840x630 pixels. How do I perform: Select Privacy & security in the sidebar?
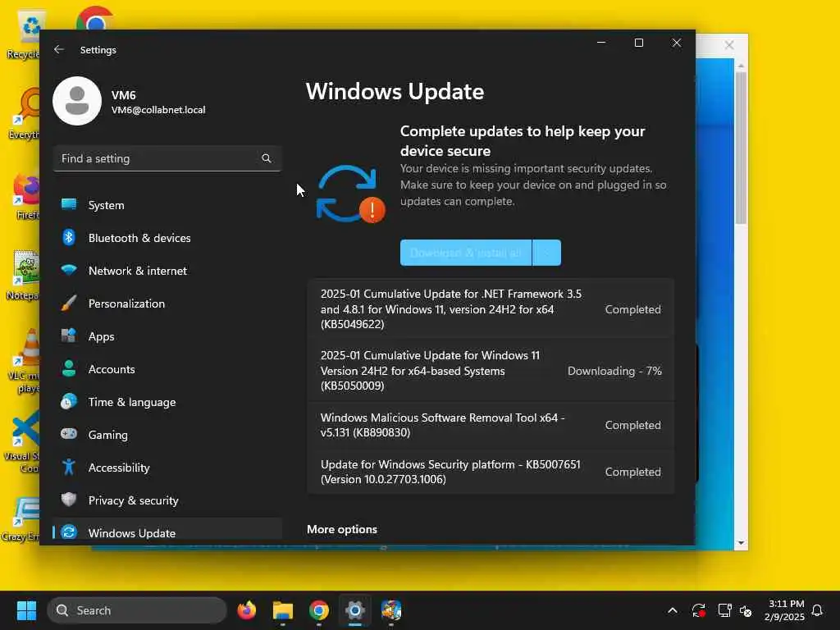coord(167,500)
